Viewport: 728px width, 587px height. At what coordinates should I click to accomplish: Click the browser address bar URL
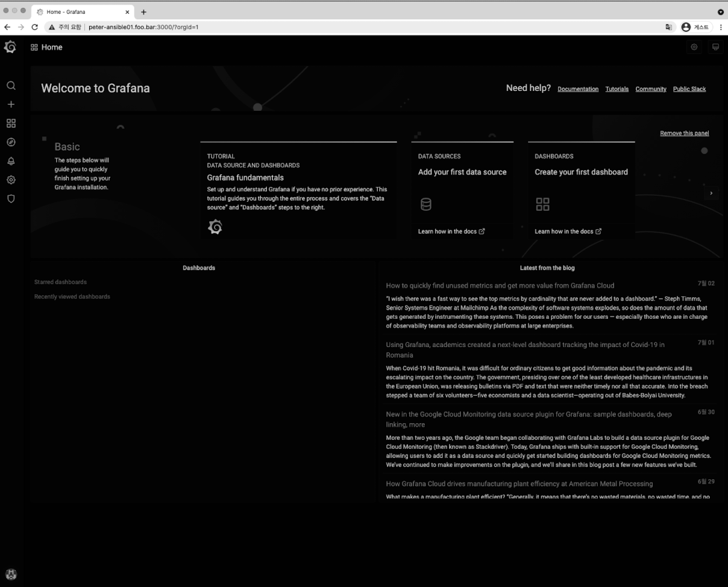tap(143, 27)
